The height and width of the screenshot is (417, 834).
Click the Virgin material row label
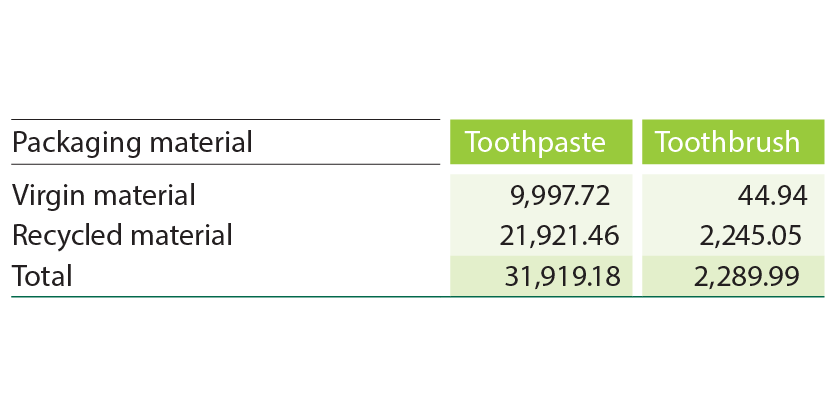click(103, 195)
